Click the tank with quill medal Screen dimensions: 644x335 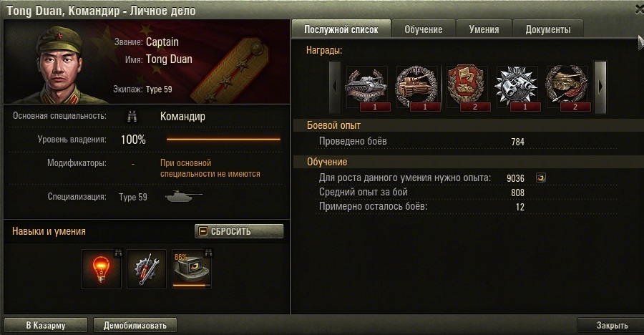[567, 88]
